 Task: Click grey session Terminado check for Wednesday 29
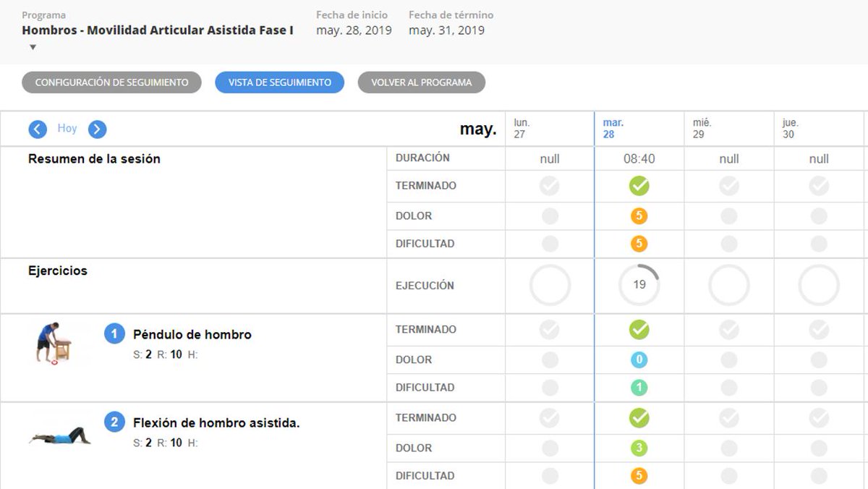pos(729,186)
